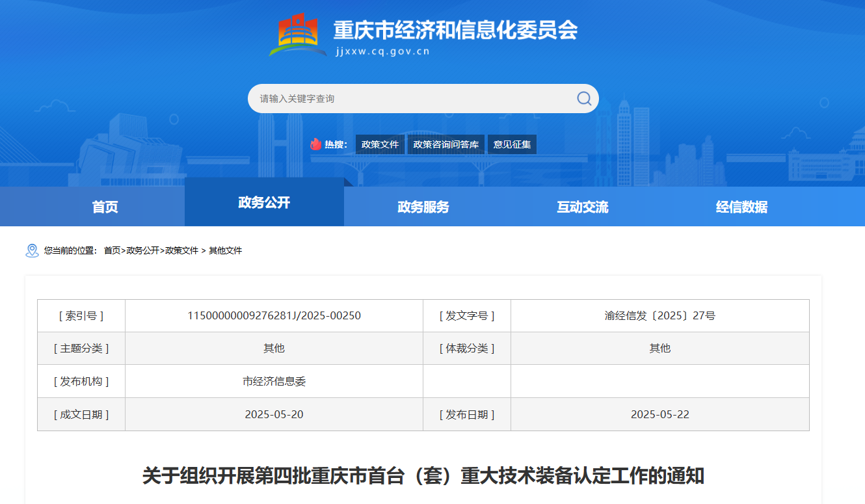Viewport: 865px width, 504px height.
Task: Open the 经信数据 navigation tab
Action: (741, 207)
